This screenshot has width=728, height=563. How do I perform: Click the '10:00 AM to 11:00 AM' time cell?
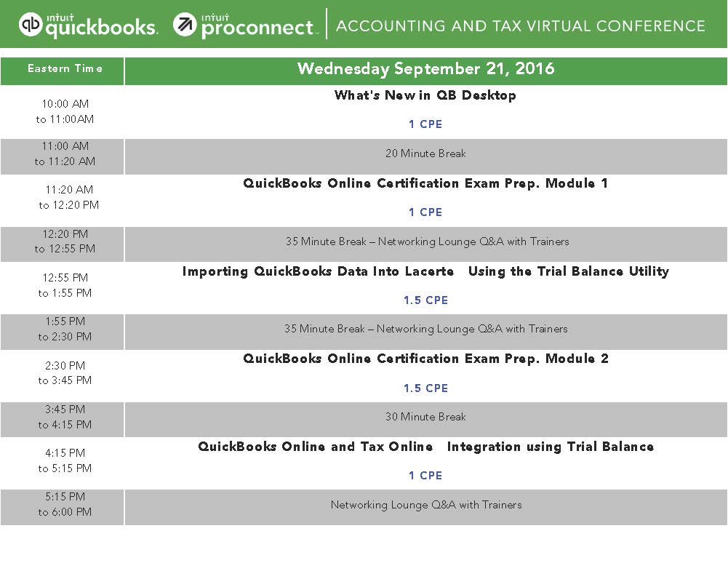(x=63, y=111)
